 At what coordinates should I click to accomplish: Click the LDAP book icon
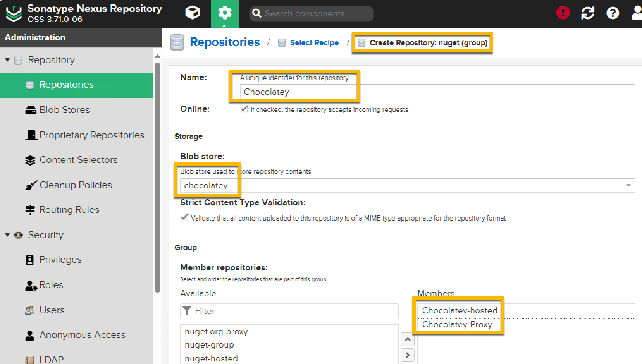tap(30, 360)
